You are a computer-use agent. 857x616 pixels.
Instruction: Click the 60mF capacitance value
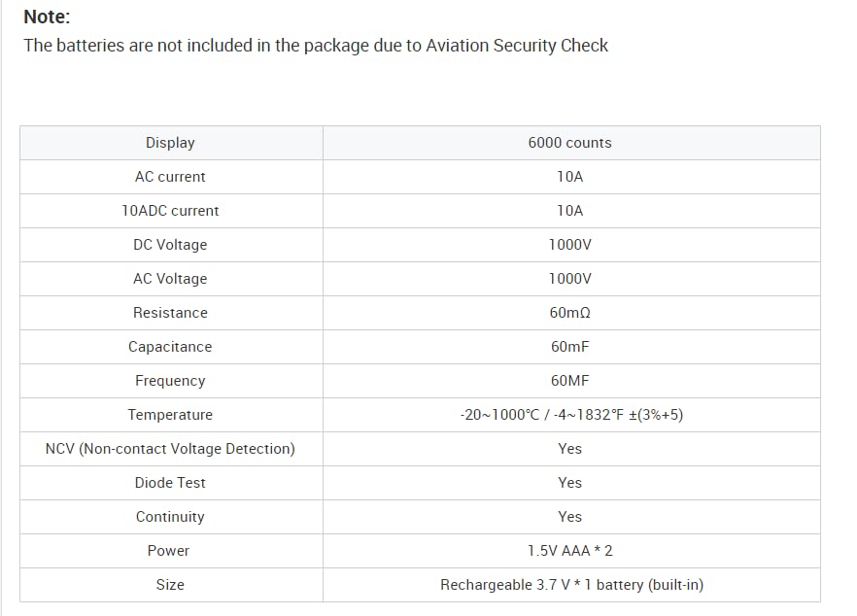(x=569, y=347)
